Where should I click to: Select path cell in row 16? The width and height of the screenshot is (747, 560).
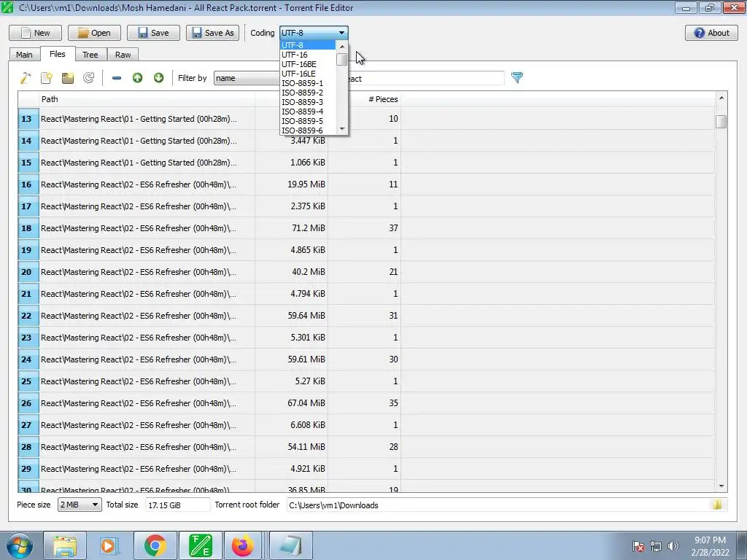coord(147,184)
